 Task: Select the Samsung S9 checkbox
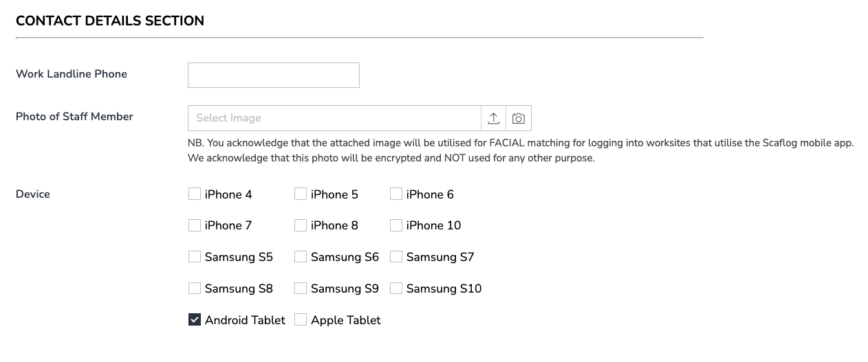point(301,289)
